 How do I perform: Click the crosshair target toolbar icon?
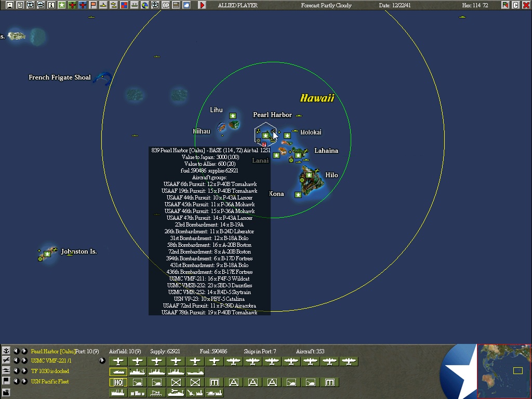155,5
